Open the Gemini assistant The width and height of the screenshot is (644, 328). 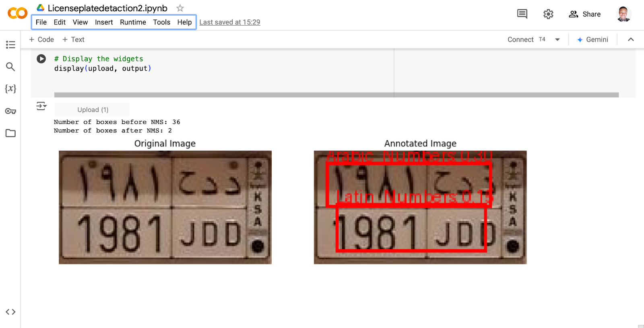pyautogui.click(x=592, y=39)
